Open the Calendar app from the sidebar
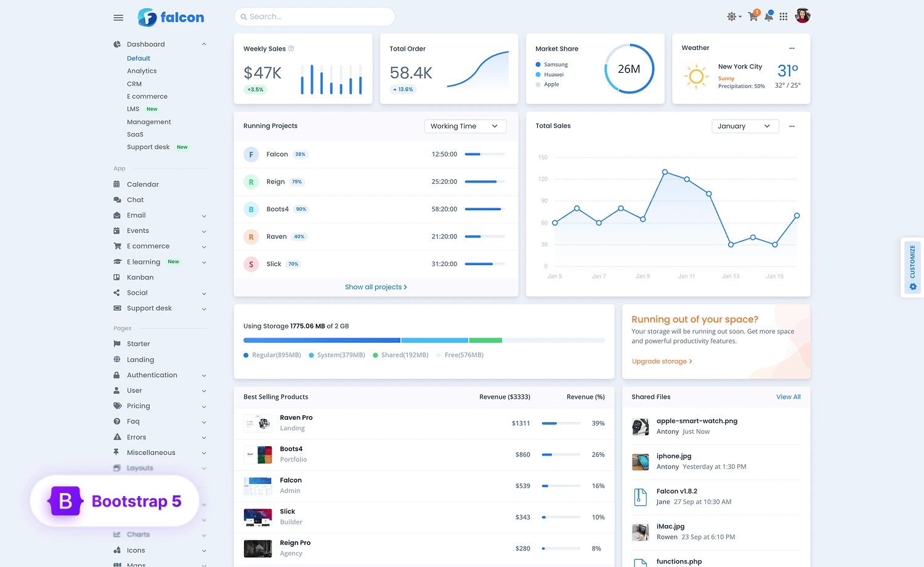Screen dimensions: 924x567 pyautogui.click(x=142, y=184)
